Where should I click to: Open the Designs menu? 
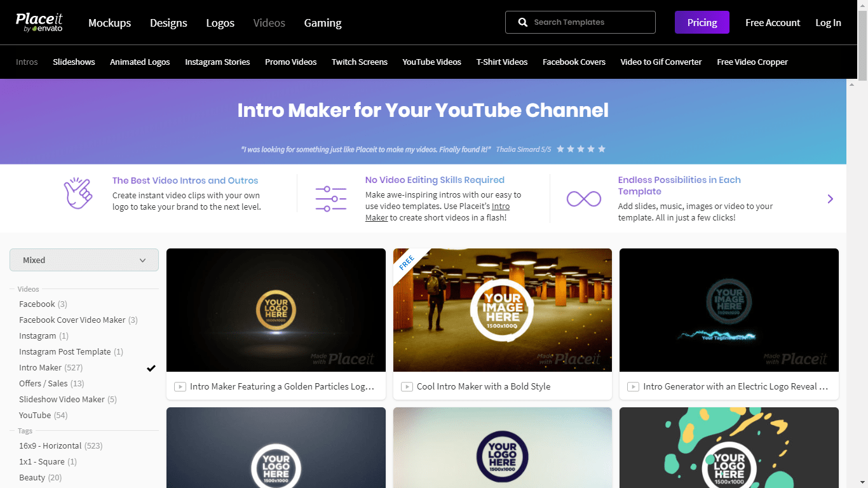tap(168, 23)
